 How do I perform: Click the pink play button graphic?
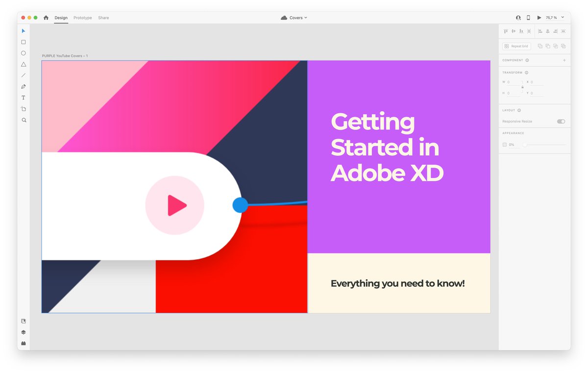tap(175, 205)
